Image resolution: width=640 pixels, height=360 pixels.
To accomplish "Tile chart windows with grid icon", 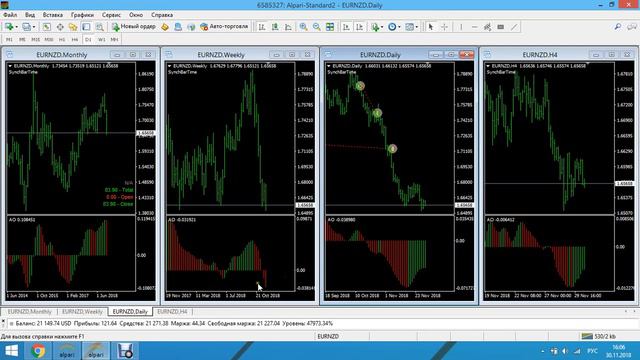I will point(330,27).
